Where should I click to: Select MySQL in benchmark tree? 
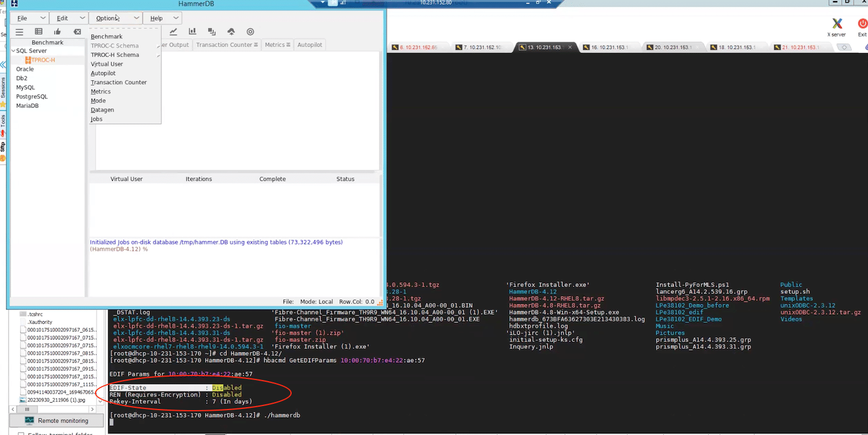coord(25,87)
